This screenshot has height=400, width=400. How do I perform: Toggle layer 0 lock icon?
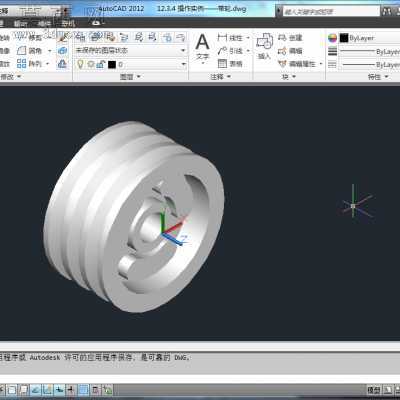click(101, 64)
